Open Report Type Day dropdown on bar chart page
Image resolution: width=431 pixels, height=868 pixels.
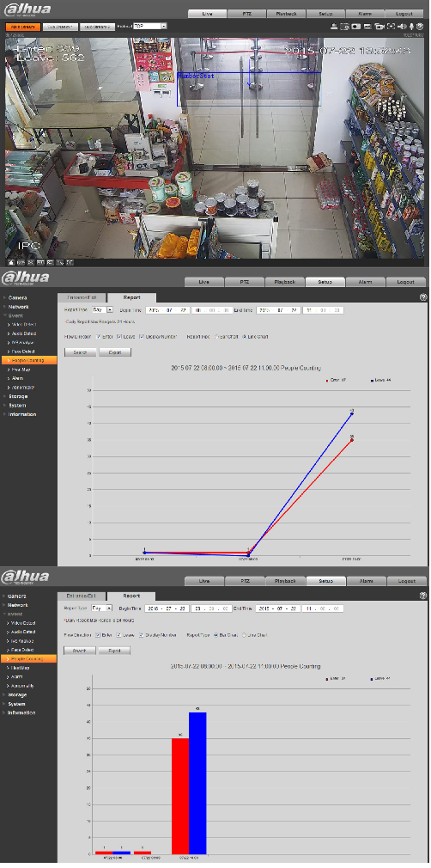pyautogui.click(x=102, y=608)
